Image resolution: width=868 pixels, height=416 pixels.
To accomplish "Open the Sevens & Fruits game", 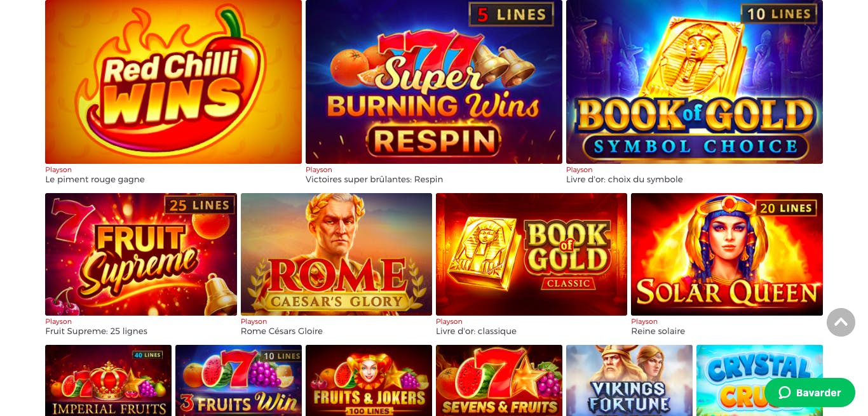I will (x=499, y=380).
